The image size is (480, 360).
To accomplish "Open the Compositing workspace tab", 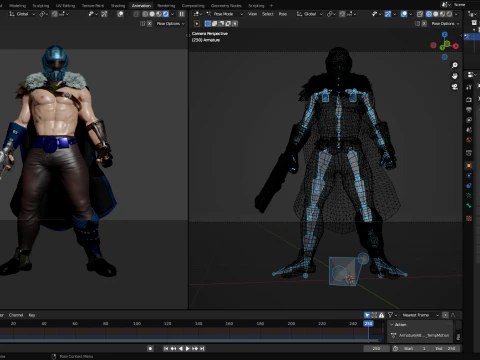I will 193,6.
